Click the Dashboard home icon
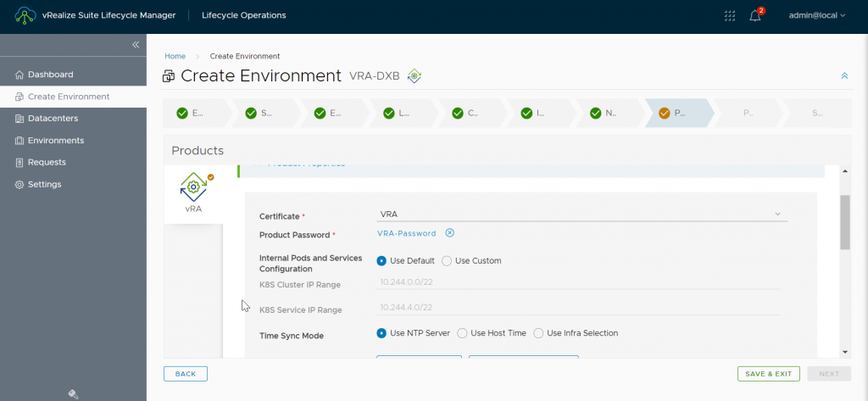 (19, 75)
